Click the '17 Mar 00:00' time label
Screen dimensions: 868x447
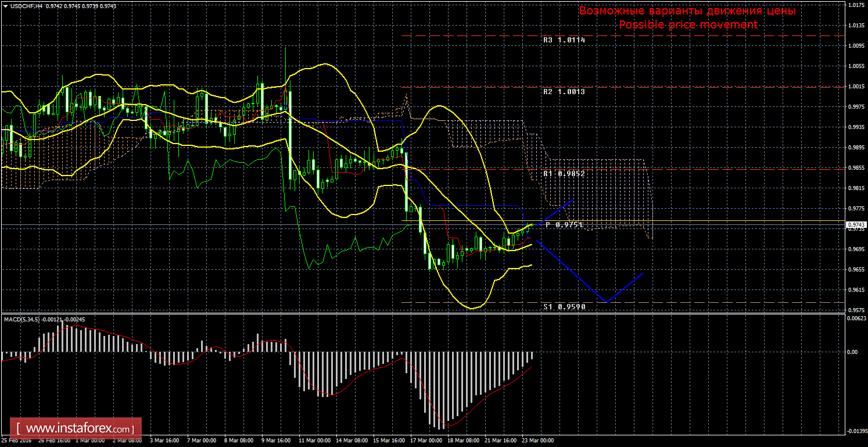pyautogui.click(x=426, y=441)
